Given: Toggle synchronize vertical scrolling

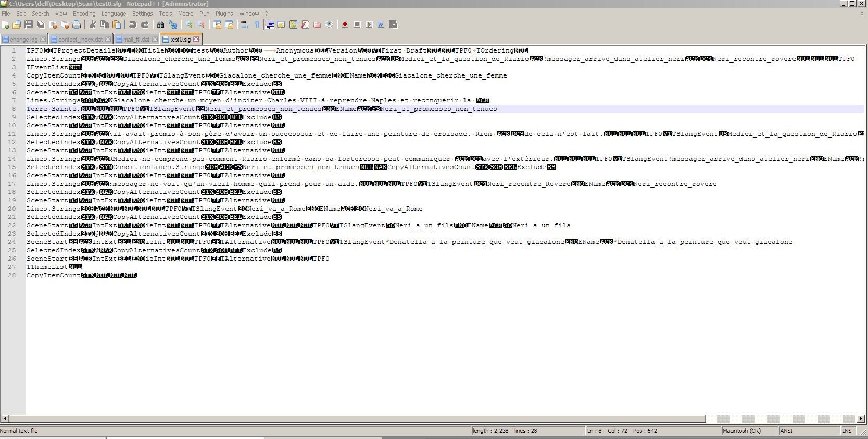Looking at the screenshot, I should tap(217, 24).
